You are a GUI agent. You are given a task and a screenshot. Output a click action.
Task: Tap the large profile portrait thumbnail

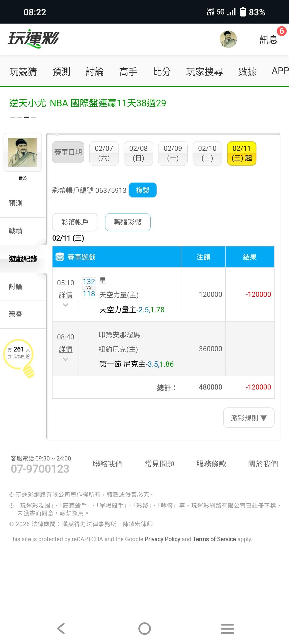click(23, 152)
